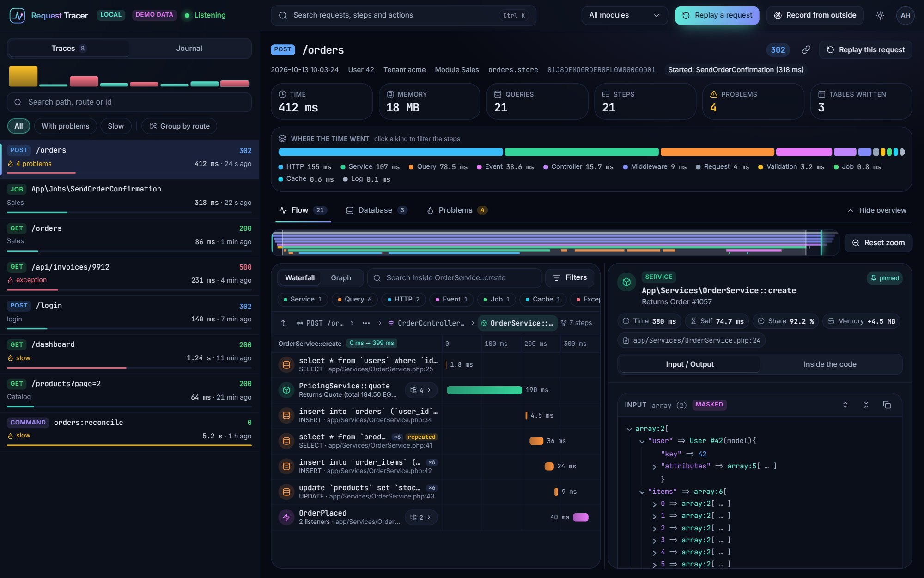Viewport: 924px width, 578px height.
Task: Click the breadcrumb ellipsis icon
Action: tap(366, 323)
